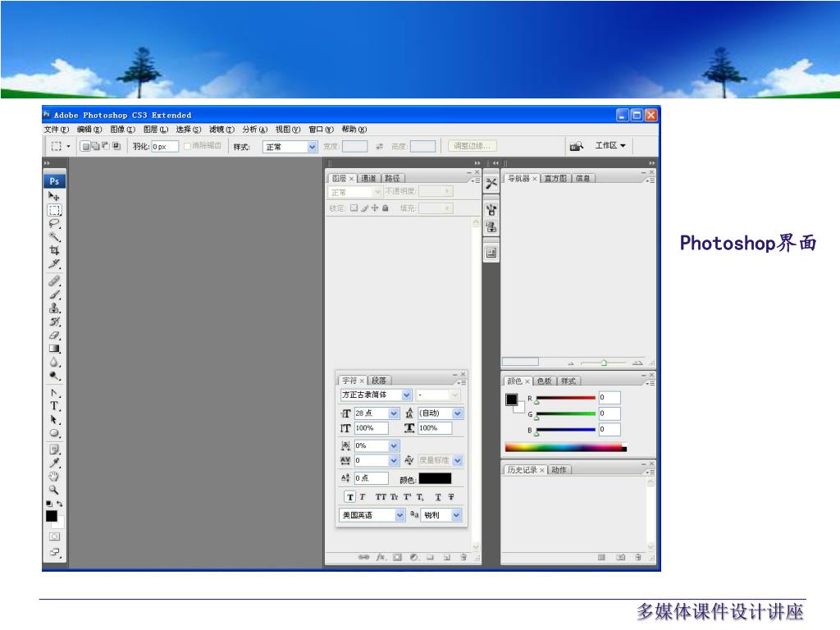Open the font family dropdown 方正古隶简体

click(x=376, y=395)
